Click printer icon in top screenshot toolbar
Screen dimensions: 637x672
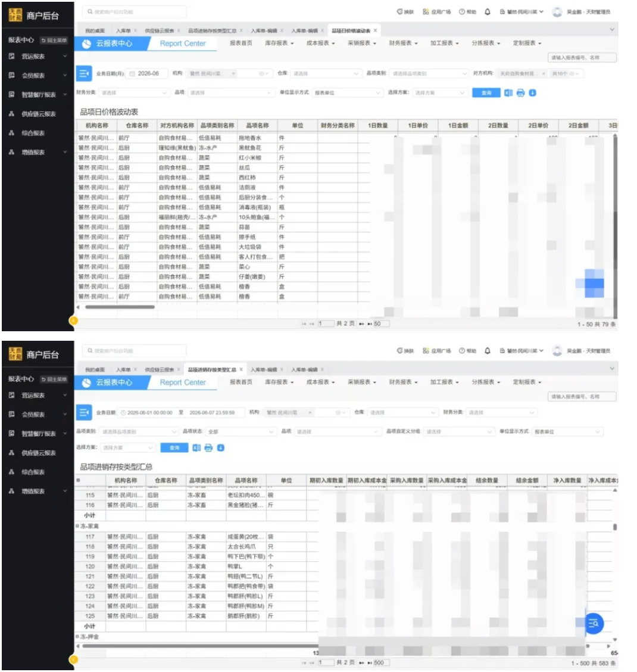coord(520,92)
